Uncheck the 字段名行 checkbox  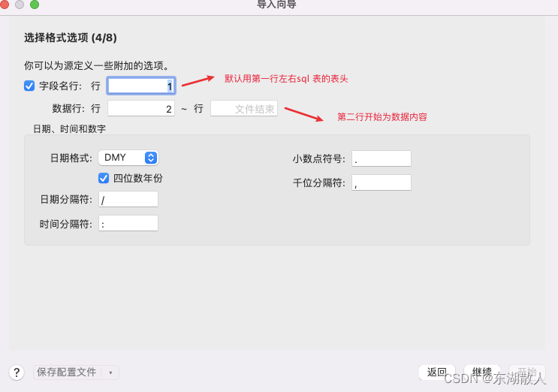point(29,86)
